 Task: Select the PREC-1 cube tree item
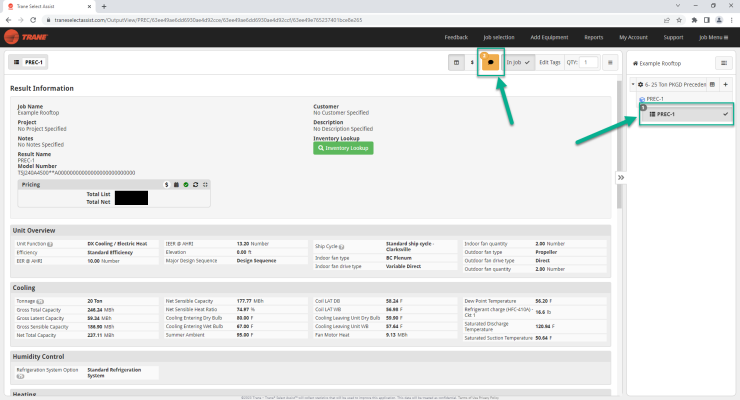pos(651,99)
